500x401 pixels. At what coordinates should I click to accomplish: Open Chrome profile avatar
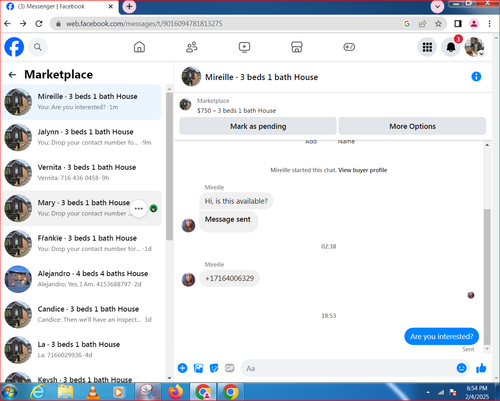point(474,24)
